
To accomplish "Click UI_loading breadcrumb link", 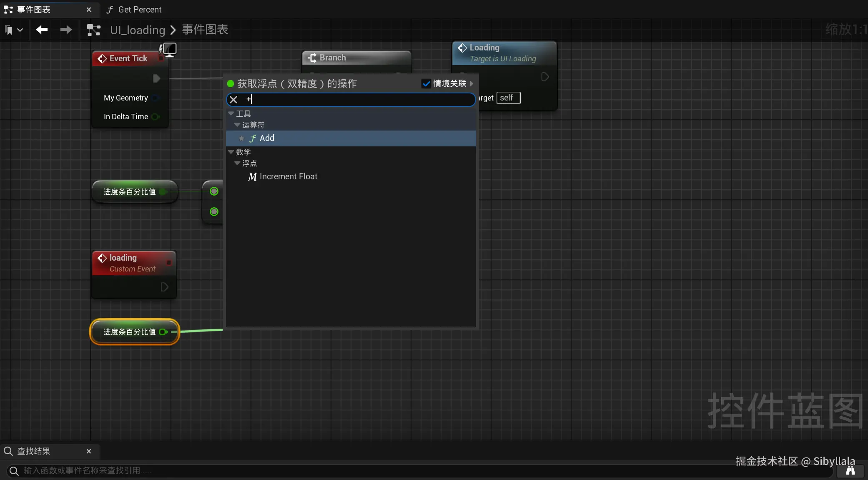I will tap(138, 30).
